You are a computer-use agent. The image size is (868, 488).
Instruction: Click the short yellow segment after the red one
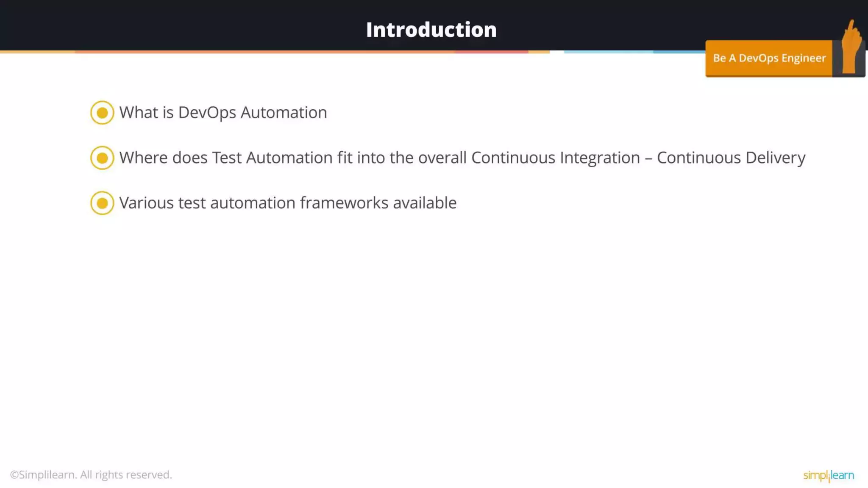539,52
